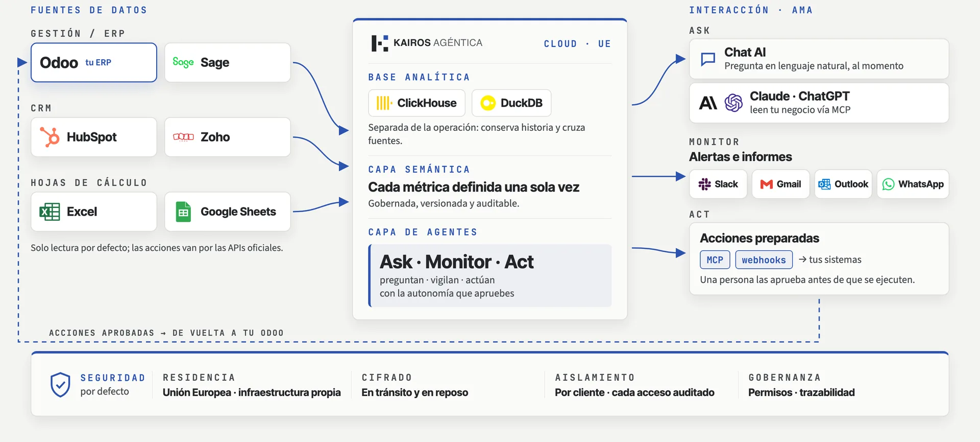Click the Sage green logo icon
Screen dimensions: 980x442
point(183,62)
